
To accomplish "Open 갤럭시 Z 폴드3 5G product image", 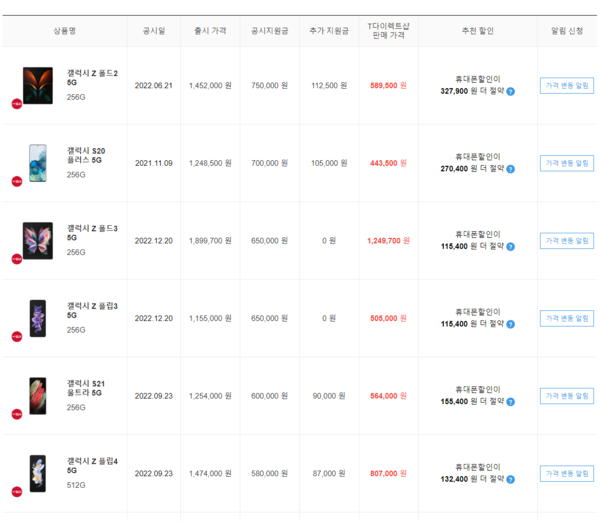I will pos(38,241).
